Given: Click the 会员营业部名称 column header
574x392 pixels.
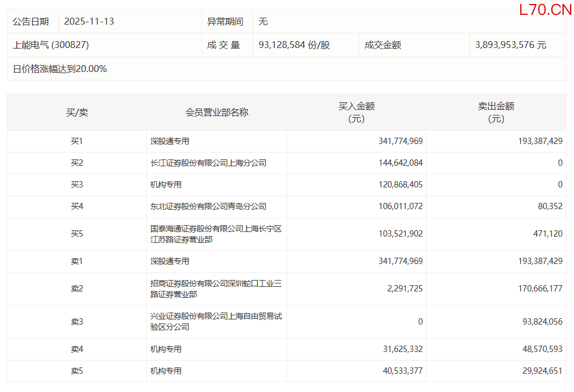Looking at the screenshot, I should pyautogui.click(x=217, y=113).
